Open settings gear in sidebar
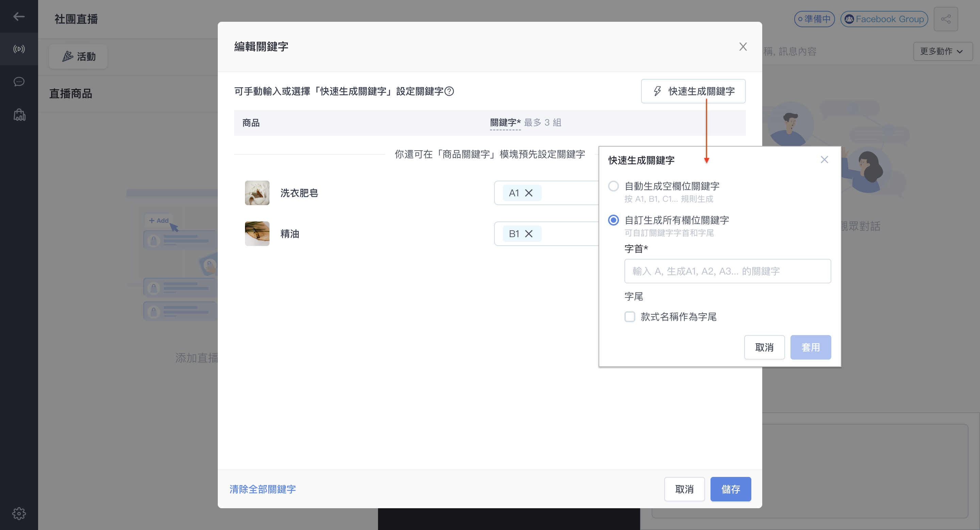This screenshot has height=530, width=980. coord(19,513)
